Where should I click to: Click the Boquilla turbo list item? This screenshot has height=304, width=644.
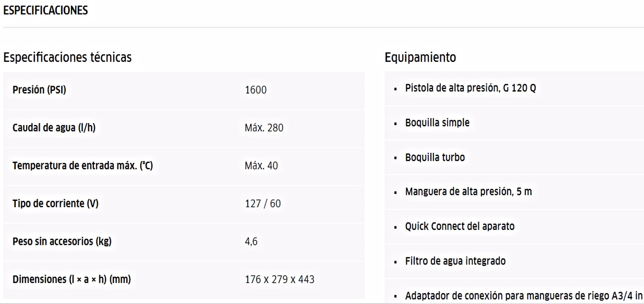click(435, 157)
